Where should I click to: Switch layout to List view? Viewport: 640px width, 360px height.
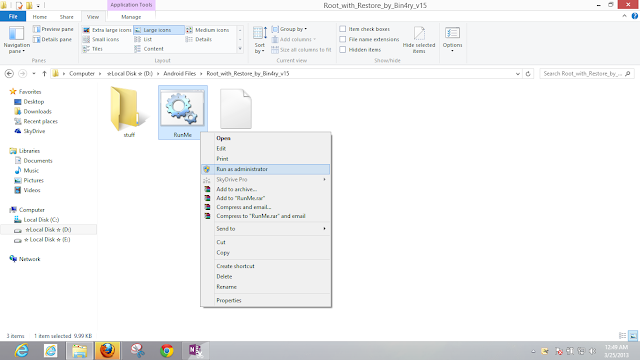[143, 39]
